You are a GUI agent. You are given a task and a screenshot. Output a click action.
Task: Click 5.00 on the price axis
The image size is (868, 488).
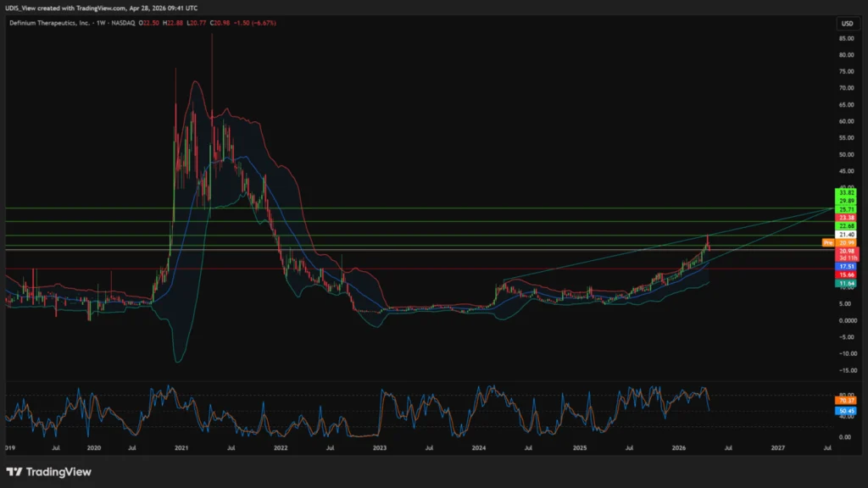coord(845,304)
